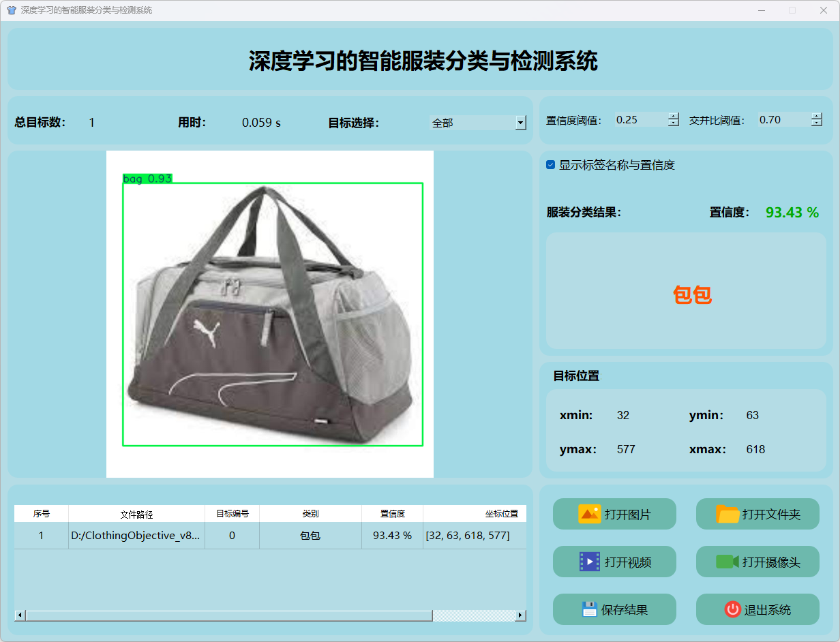Click the red power icon to exit system

coord(732,609)
